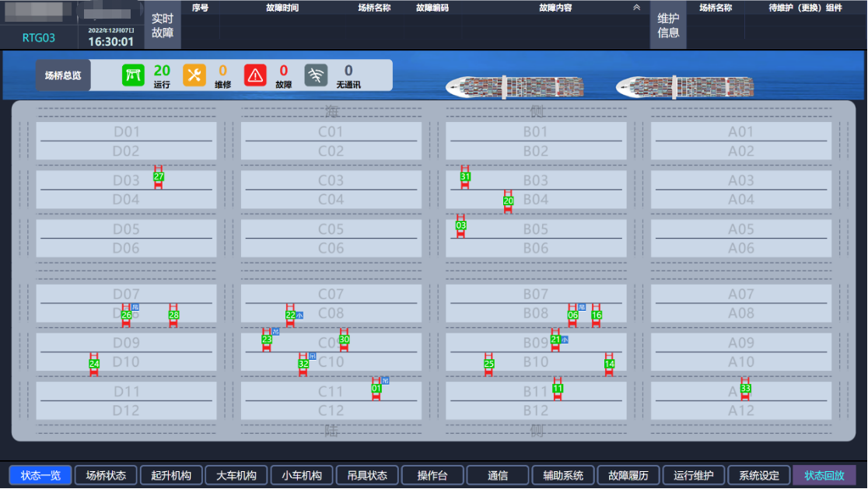
Task: Click the left container ship image
Action: click(514, 86)
